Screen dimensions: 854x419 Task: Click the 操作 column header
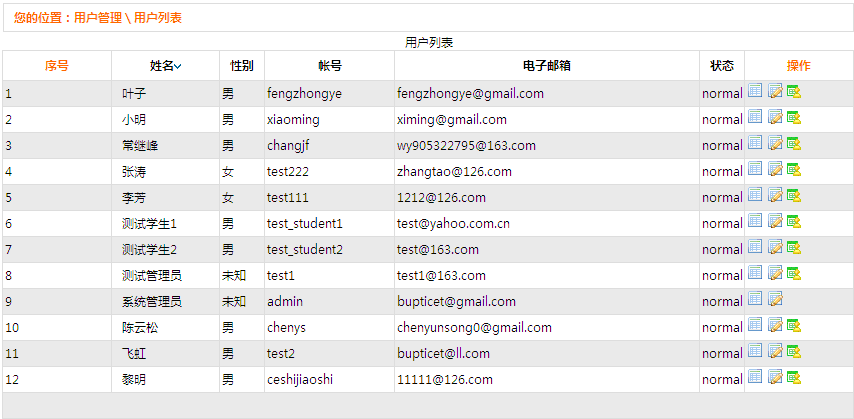[798, 66]
